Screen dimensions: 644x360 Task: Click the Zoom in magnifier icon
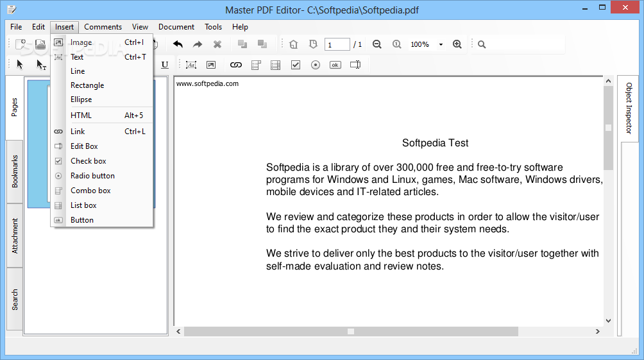[457, 44]
